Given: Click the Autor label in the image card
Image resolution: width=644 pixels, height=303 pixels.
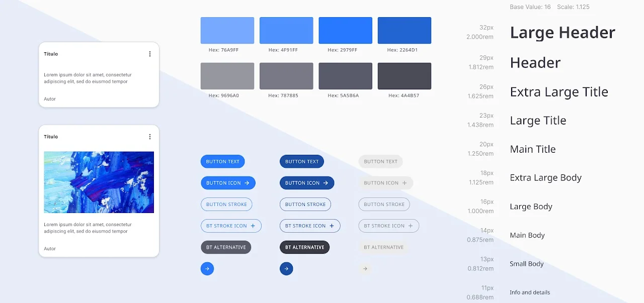Looking at the screenshot, I should 50,249.
